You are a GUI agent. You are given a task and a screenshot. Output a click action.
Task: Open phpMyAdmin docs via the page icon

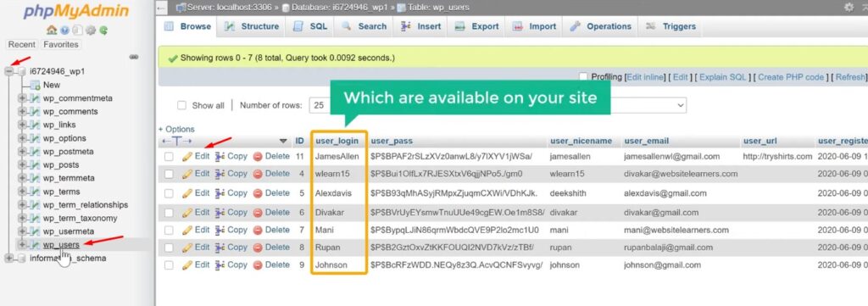click(x=77, y=31)
